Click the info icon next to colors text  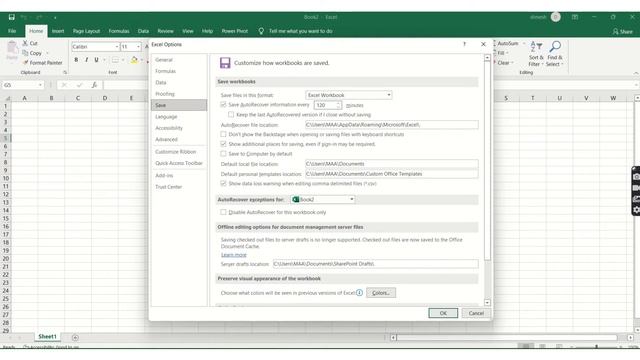(359, 293)
